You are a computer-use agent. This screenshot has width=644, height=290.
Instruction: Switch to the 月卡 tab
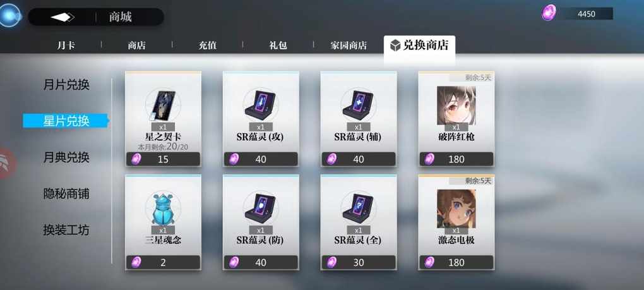[66, 45]
